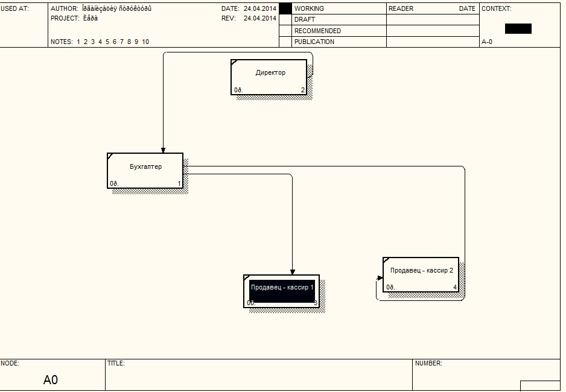Select the Продавец - кассир 2 box

click(421, 274)
